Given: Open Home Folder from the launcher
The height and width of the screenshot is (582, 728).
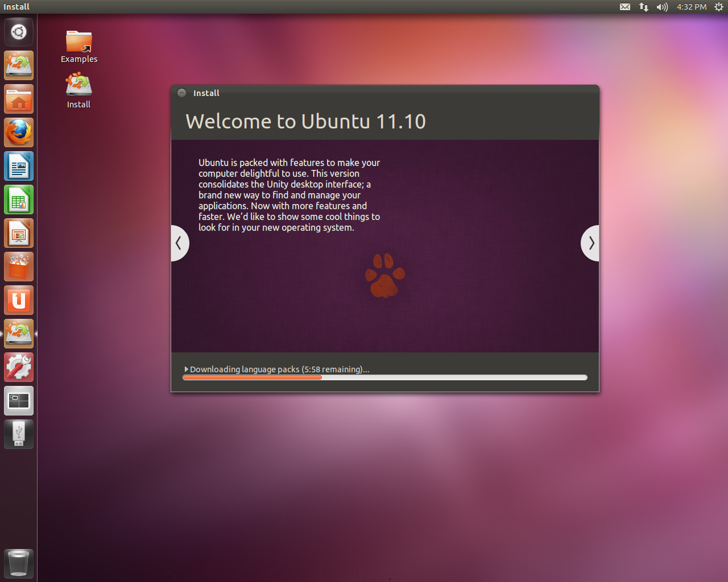Looking at the screenshot, I should 19,99.
